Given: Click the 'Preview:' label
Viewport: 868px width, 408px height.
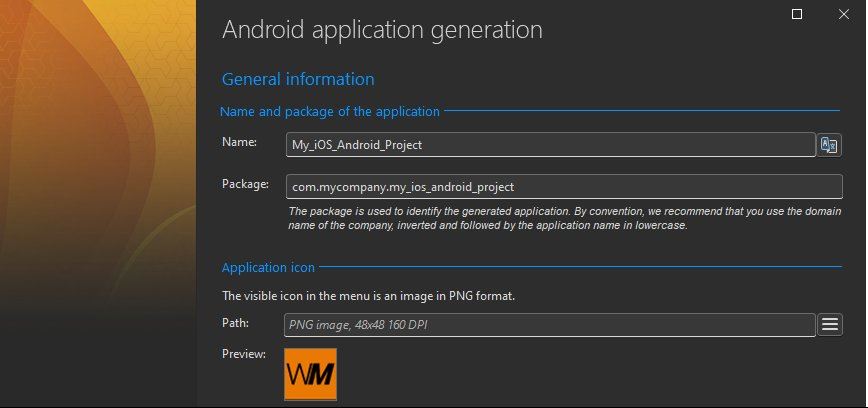Looking at the screenshot, I should 244,353.
